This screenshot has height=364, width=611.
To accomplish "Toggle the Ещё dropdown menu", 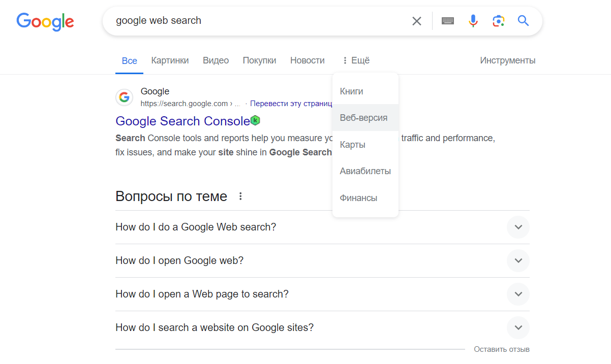I will click(356, 60).
